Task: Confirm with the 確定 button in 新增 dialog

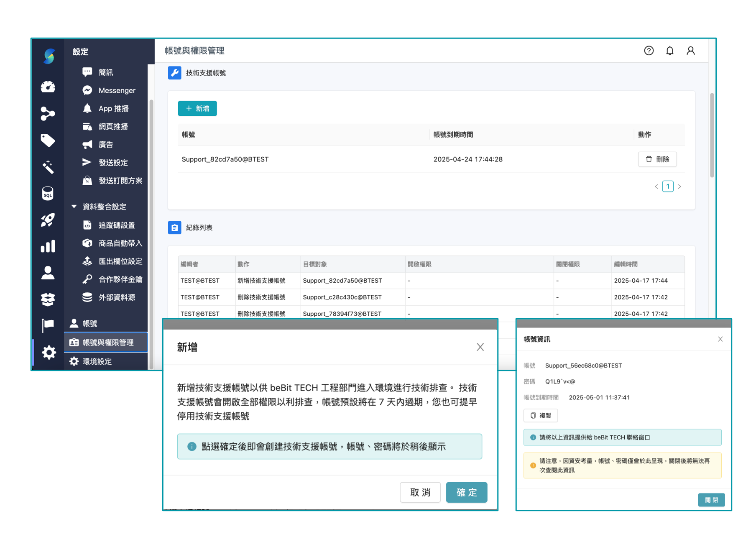Action: [x=466, y=492]
